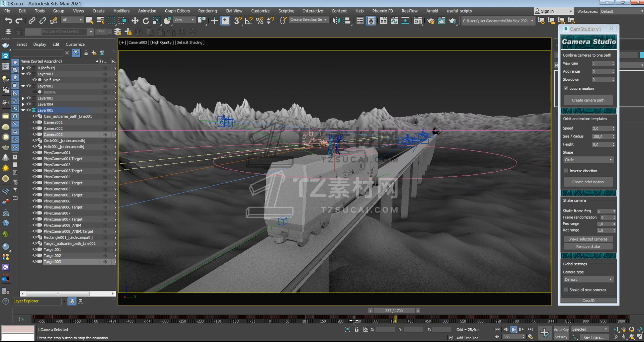
Task: Activate Bind to Space Warp tool
Action: tap(53, 21)
